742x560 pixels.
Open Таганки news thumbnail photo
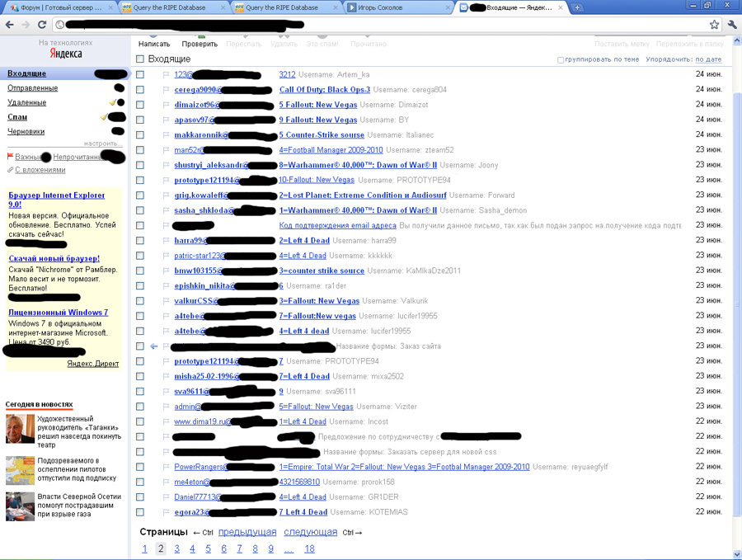click(20, 429)
